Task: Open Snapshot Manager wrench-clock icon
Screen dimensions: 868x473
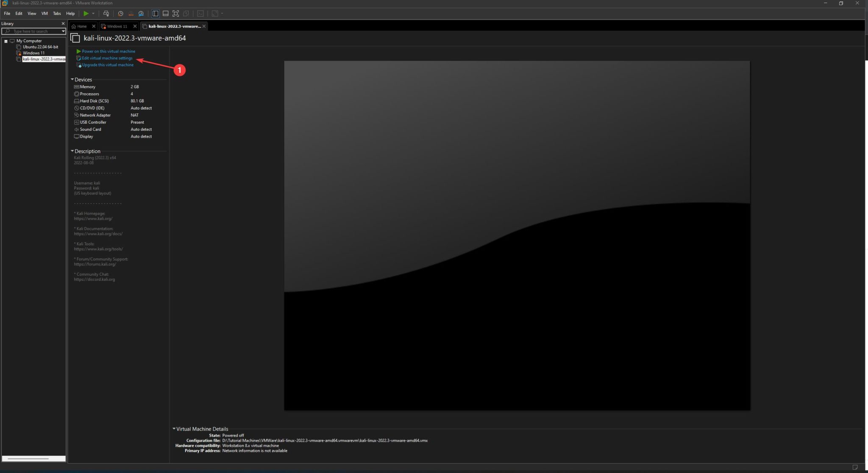Action: click(x=141, y=14)
